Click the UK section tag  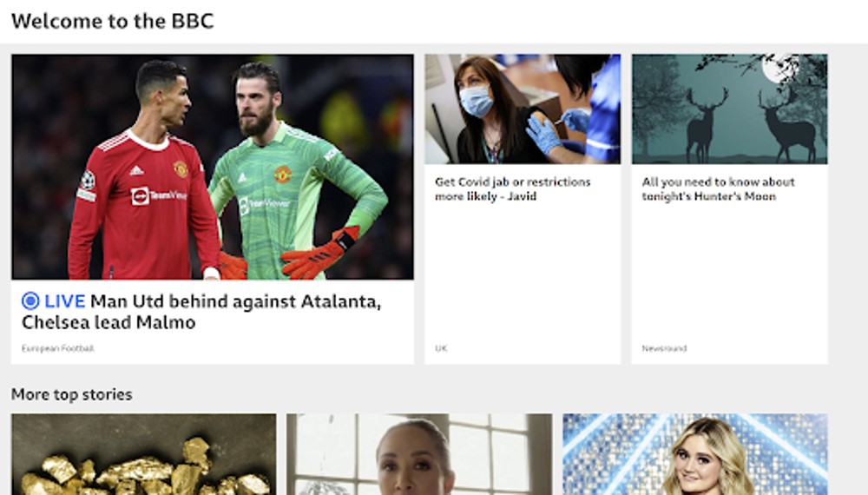click(x=441, y=348)
